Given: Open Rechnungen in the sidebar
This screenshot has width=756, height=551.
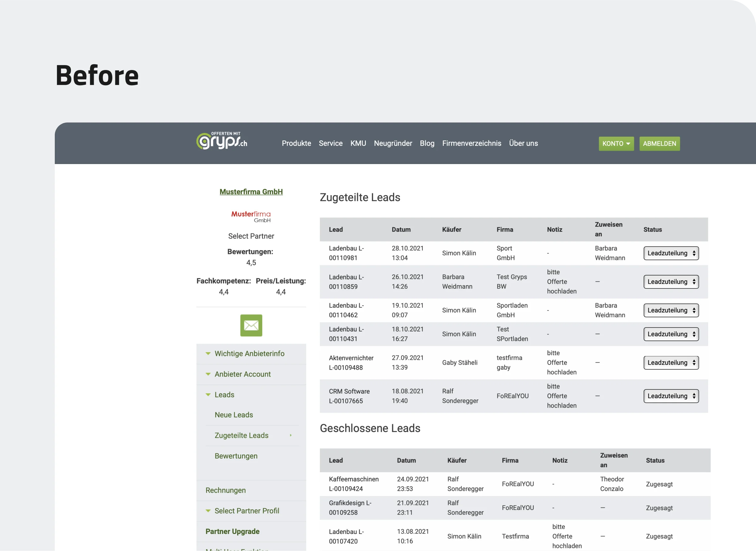Looking at the screenshot, I should [x=226, y=490].
